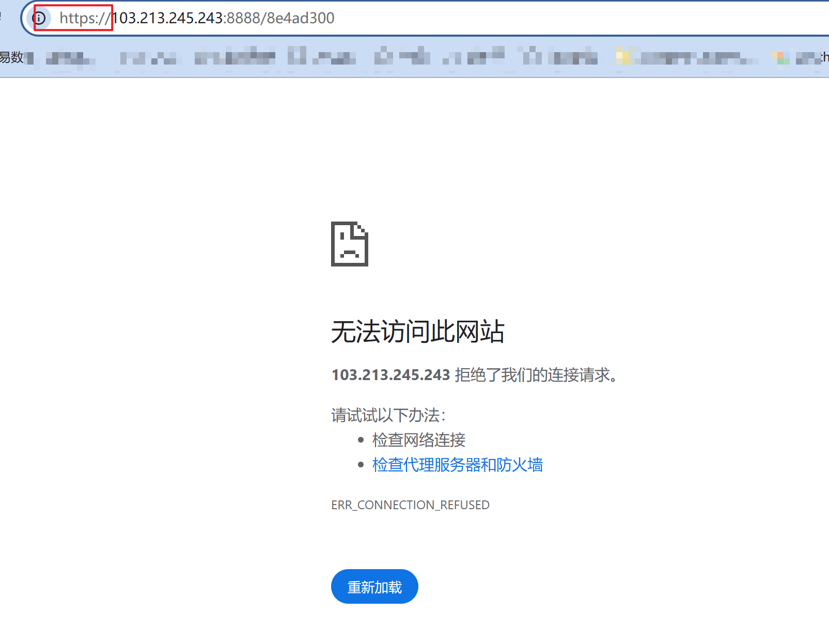Click the address bar URL text
The image size is (829, 644).
coord(197,18)
